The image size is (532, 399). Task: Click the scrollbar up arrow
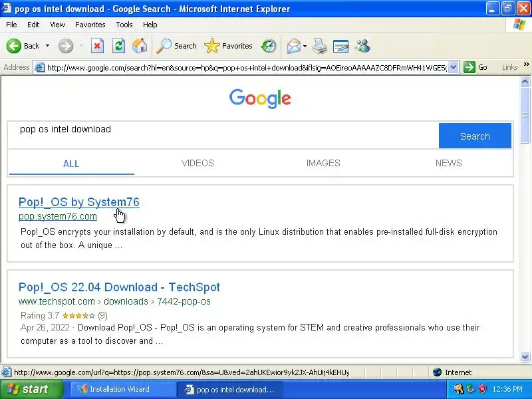click(x=525, y=81)
